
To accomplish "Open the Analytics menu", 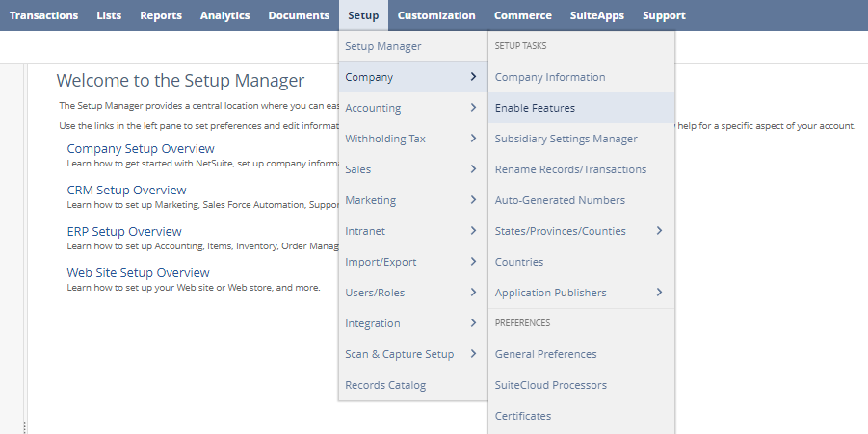I will [224, 15].
